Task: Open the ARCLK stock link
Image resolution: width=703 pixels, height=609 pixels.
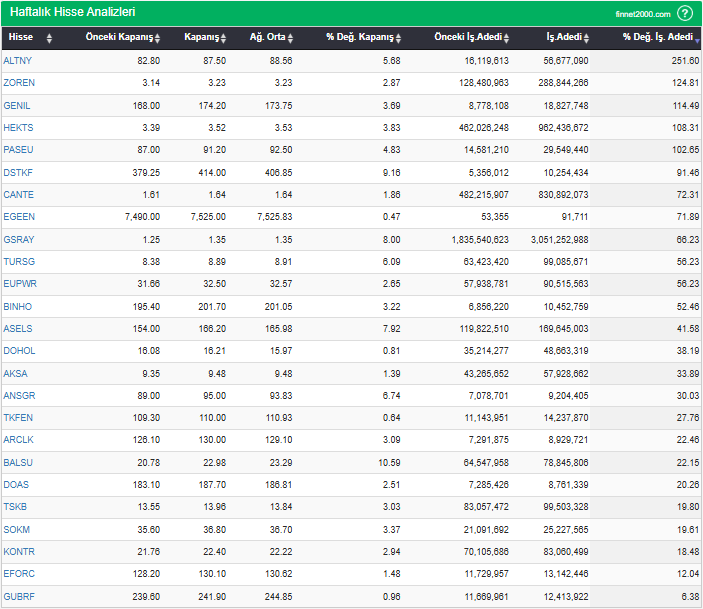Action: click(x=19, y=441)
